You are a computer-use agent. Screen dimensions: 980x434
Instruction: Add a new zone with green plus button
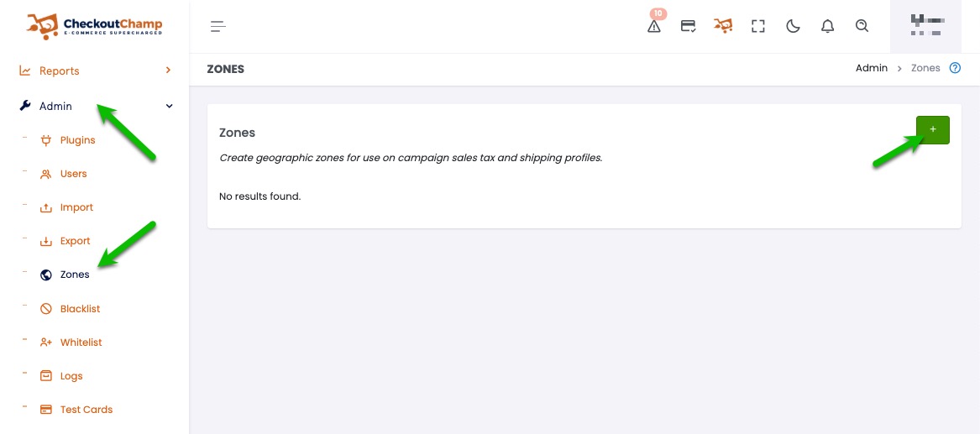(932, 130)
